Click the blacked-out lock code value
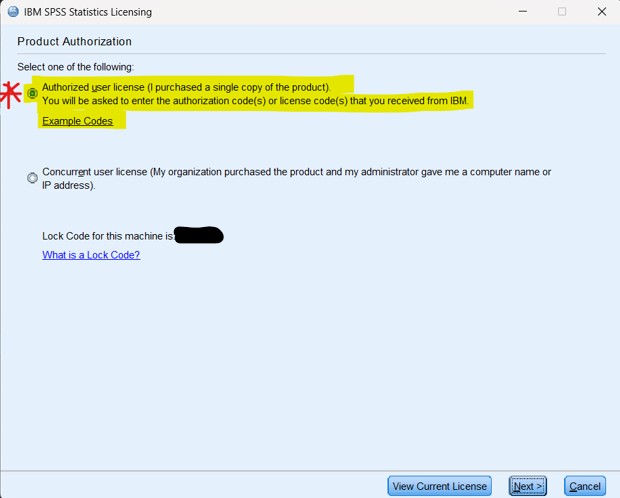The height and width of the screenshot is (498, 620). pos(198,236)
